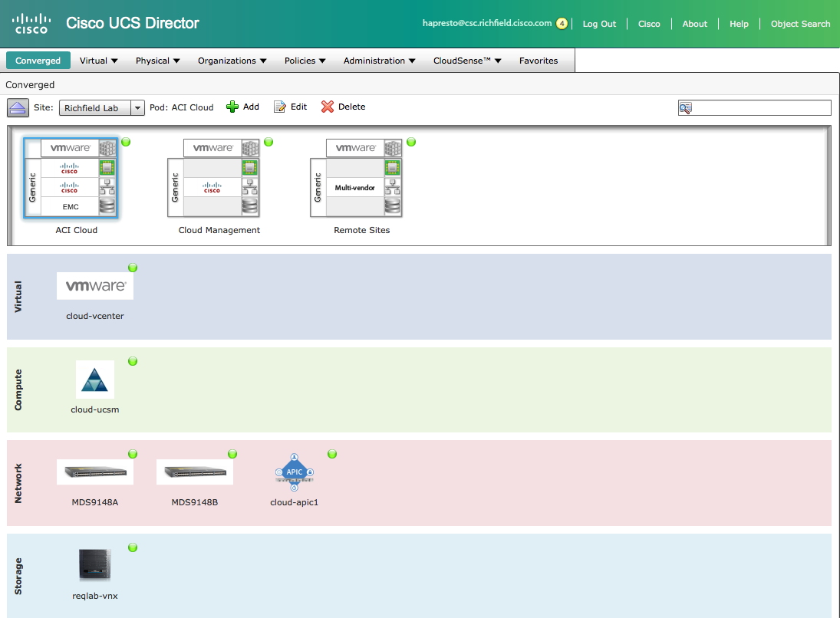Click the yellow notification count badge

point(562,24)
